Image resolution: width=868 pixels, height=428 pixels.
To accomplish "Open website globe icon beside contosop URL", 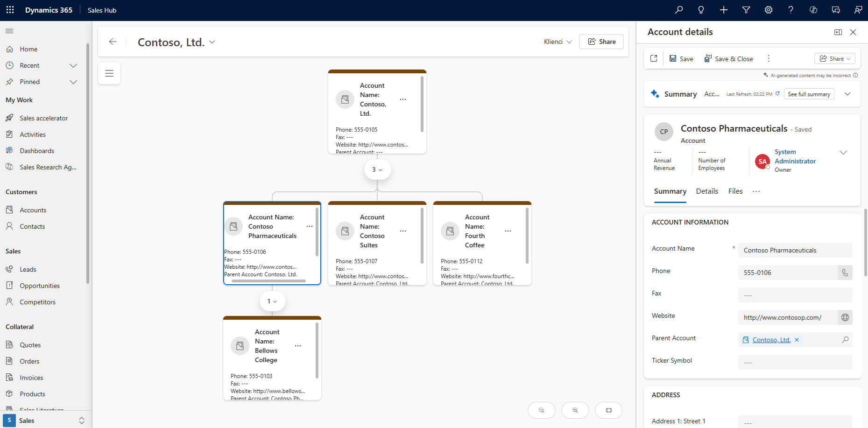I will point(845,317).
